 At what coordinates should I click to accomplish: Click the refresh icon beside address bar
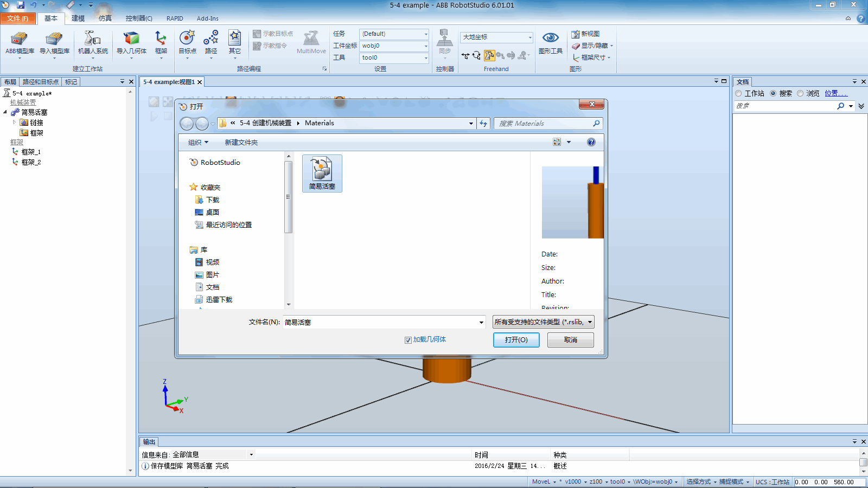click(x=483, y=124)
